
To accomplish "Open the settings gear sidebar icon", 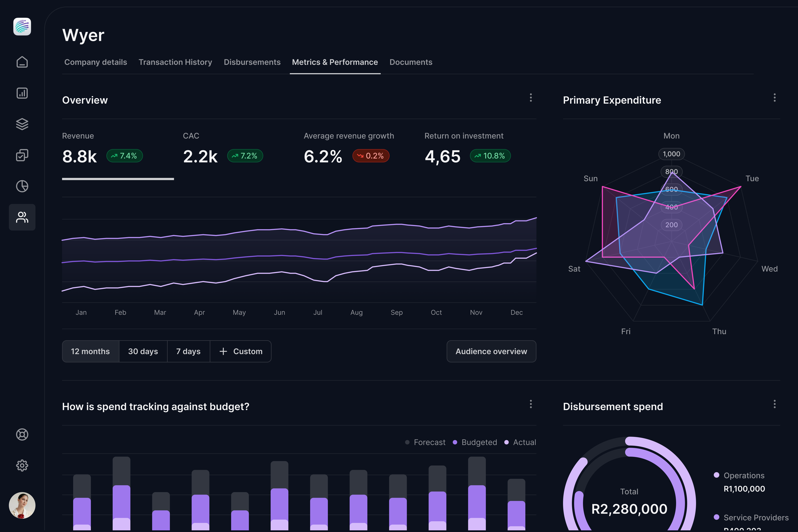I will coord(22,465).
